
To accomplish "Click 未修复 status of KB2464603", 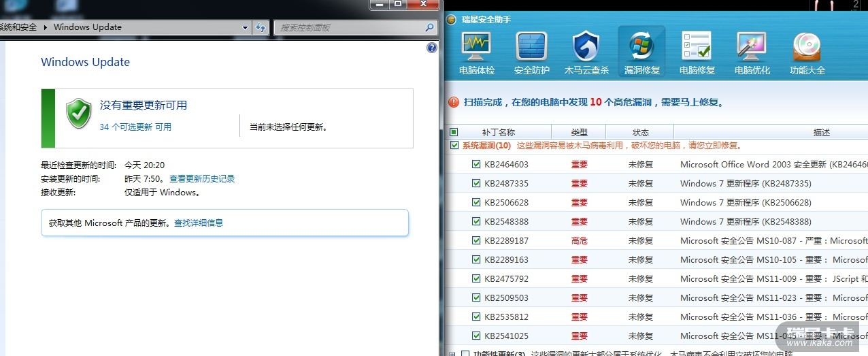I will (641, 164).
